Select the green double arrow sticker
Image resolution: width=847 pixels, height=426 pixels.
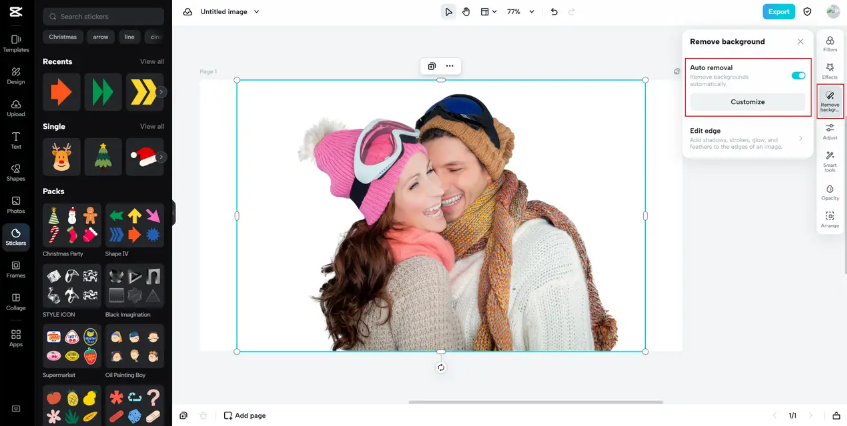pyautogui.click(x=103, y=92)
